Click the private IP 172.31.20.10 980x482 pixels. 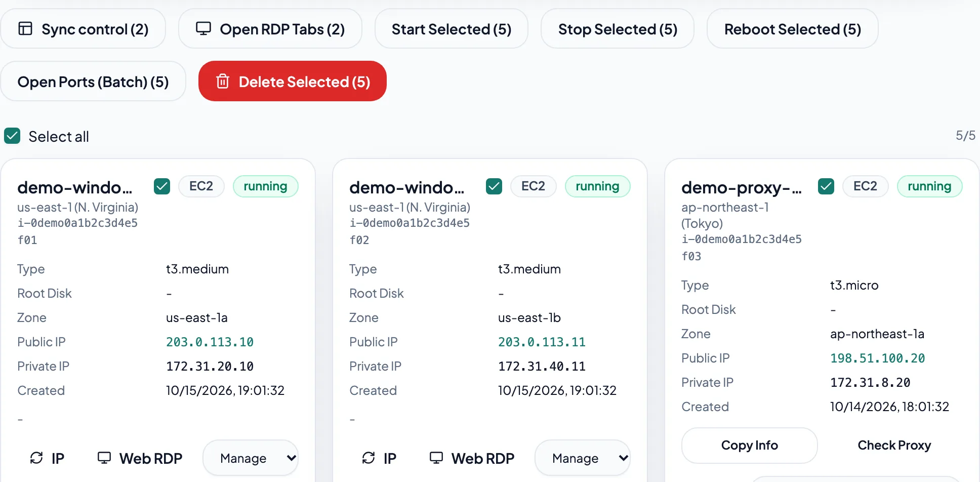[210, 367]
